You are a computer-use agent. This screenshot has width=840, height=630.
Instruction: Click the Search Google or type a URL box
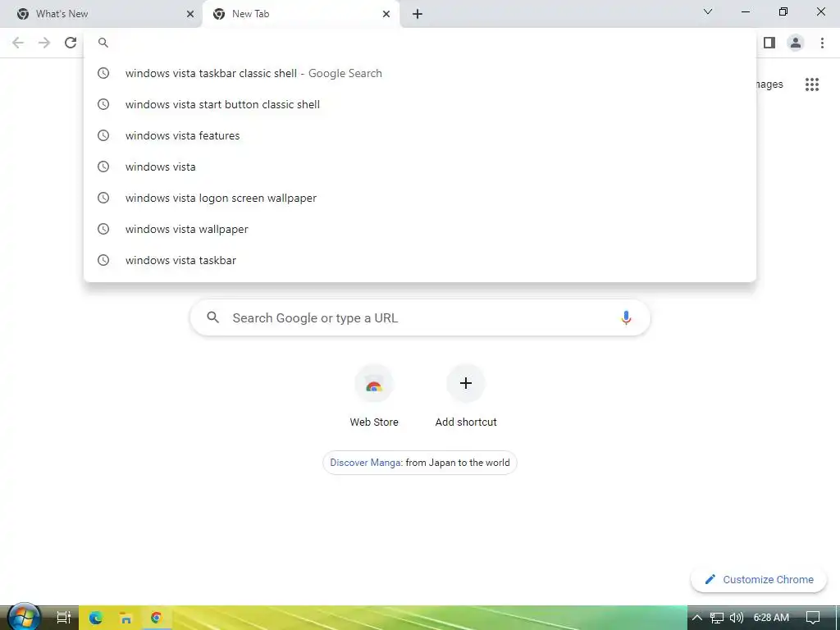420,317
